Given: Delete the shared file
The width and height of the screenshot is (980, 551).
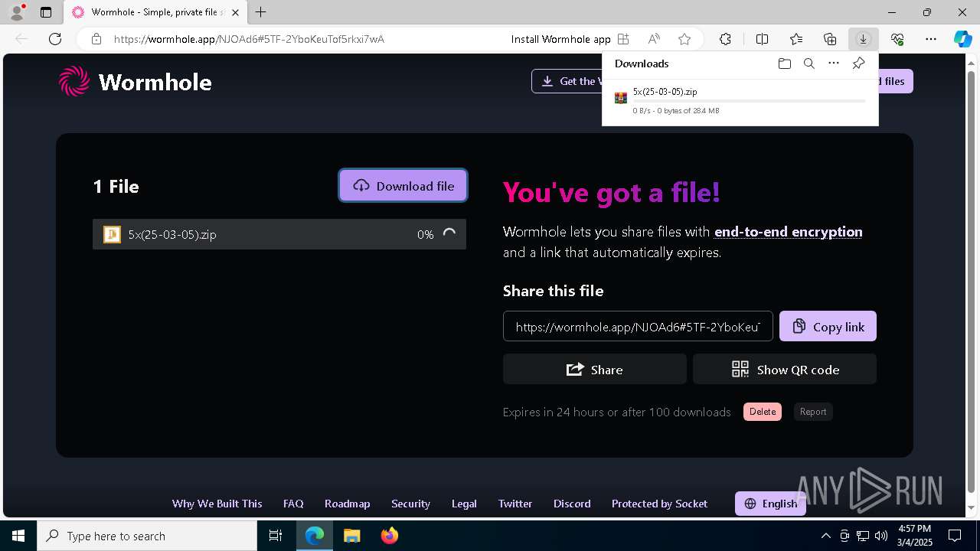Looking at the screenshot, I should 763,412.
